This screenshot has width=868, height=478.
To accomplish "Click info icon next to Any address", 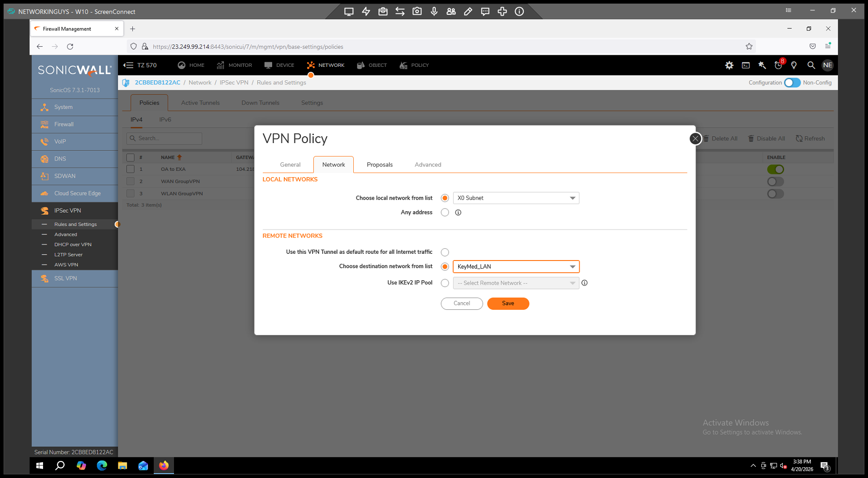I will [x=458, y=213].
